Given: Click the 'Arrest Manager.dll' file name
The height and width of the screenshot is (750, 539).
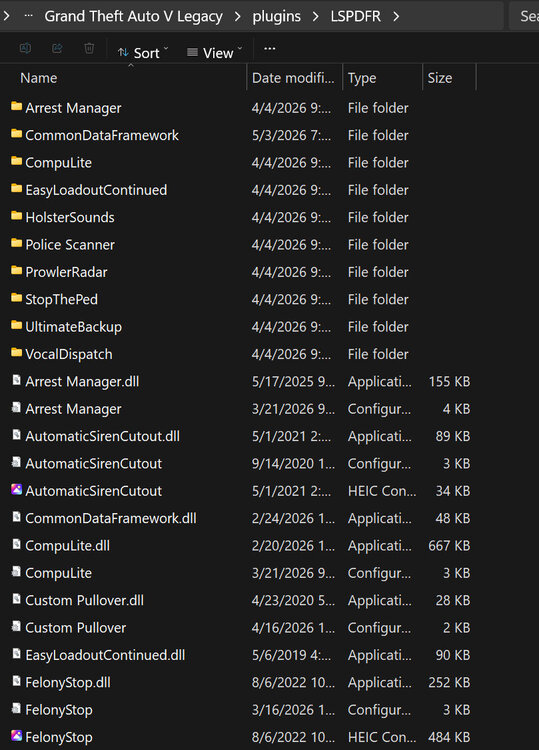Looking at the screenshot, I should (82, 381).
